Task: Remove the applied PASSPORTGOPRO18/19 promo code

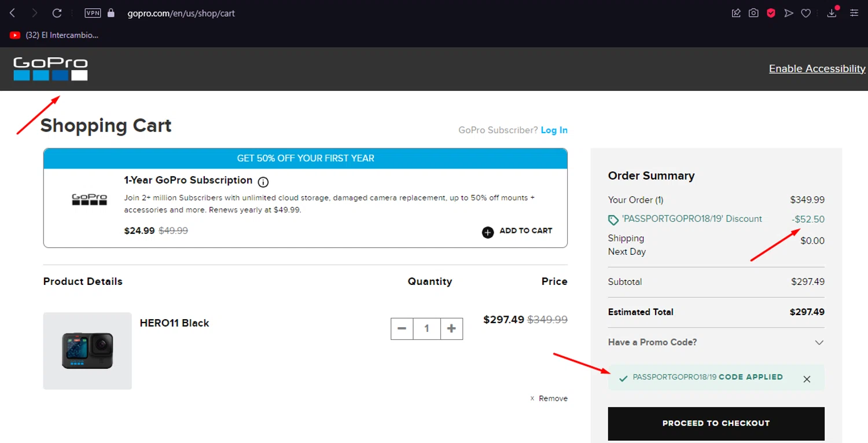Action: [807, 379]
